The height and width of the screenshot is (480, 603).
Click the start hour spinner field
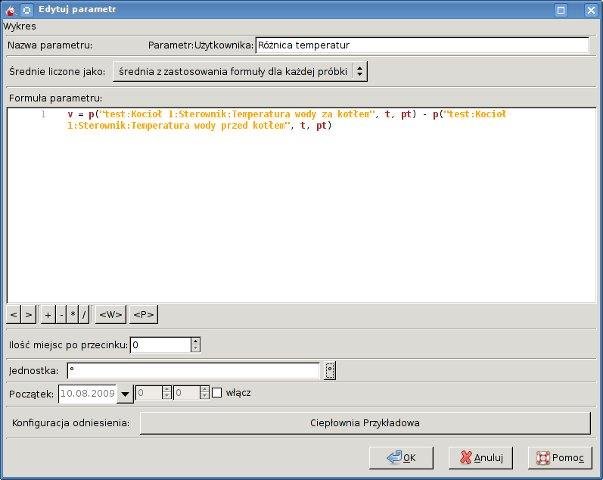coord(149,393)
